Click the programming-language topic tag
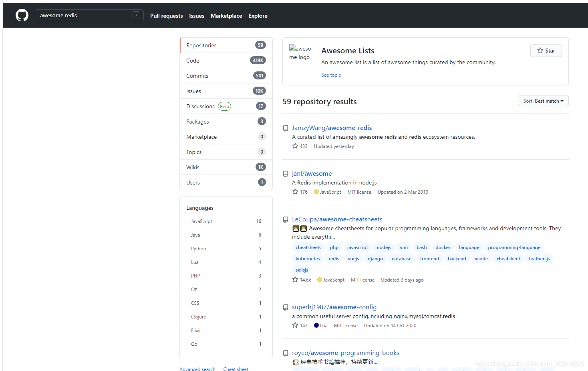 tap(514, 247)
